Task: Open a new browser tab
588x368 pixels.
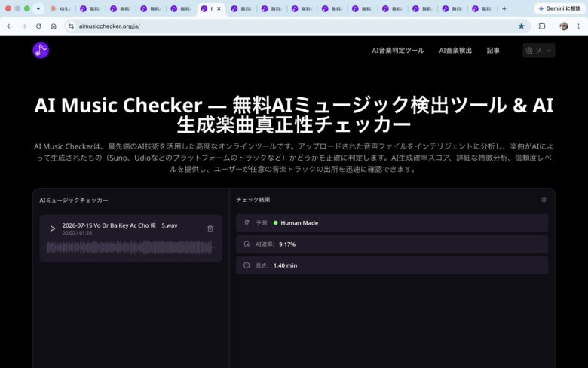Action: click(504, 8)
